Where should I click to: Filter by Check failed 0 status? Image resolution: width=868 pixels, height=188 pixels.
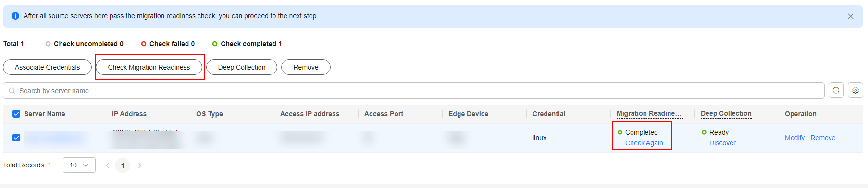point(168,44)
